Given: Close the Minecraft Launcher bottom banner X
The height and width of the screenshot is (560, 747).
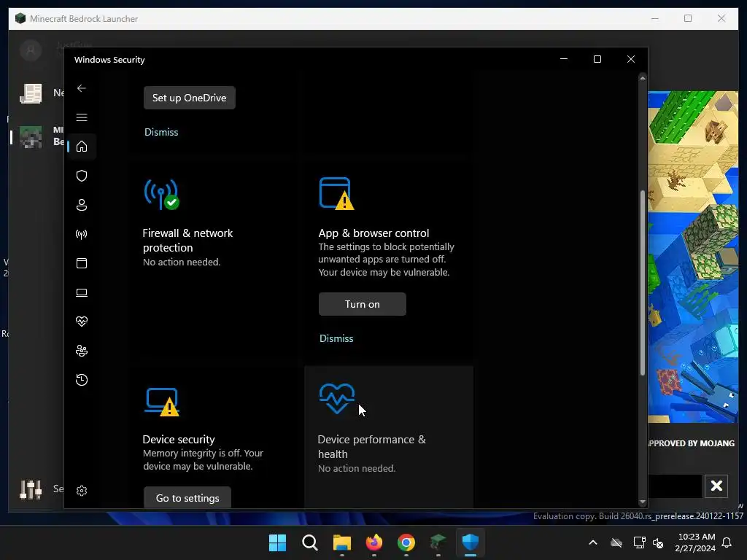Looking at the screenshot, I should click(x=716, y=486).
